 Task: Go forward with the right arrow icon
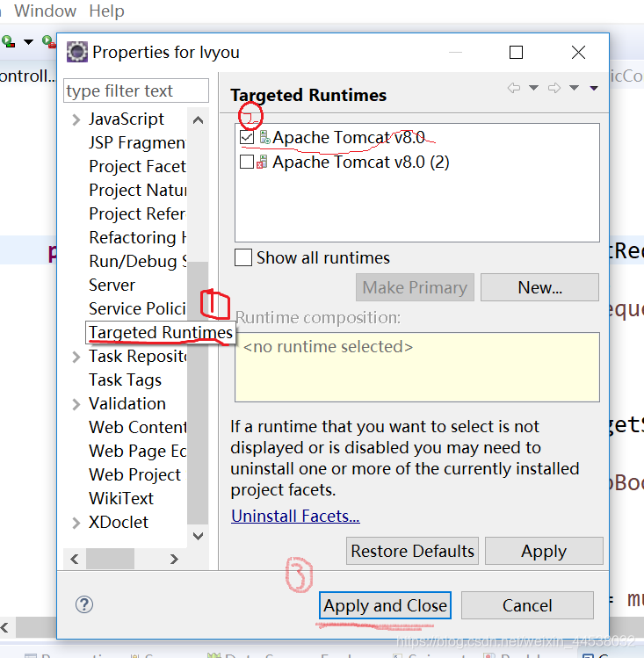click(554, 88)
